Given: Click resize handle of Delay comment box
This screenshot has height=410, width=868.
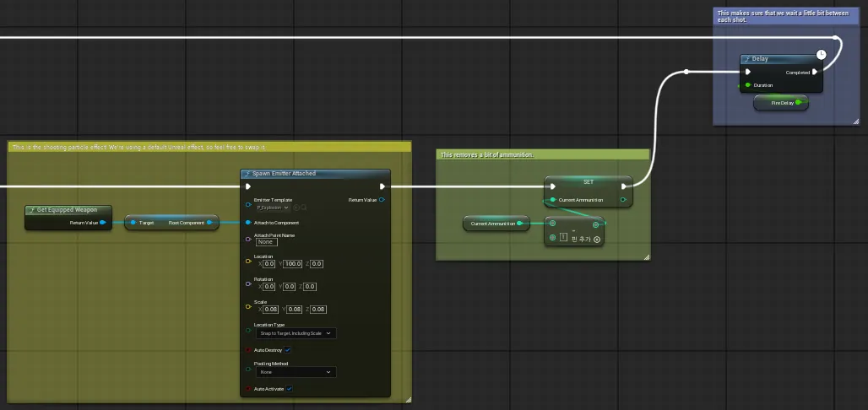Looking at the screenshot, I should tap(856, 121).
